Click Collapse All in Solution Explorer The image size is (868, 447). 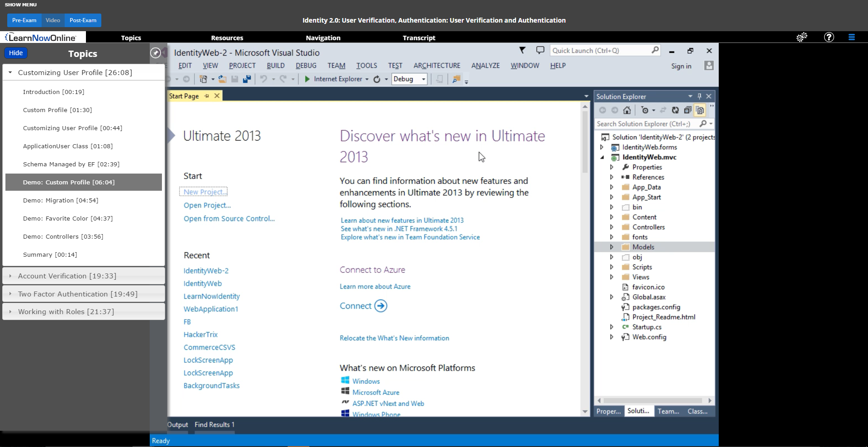coord(688,110)
